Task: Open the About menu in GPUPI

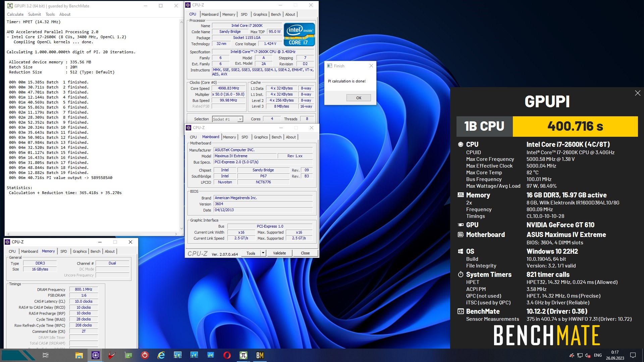Action: (x=65, y=14)
